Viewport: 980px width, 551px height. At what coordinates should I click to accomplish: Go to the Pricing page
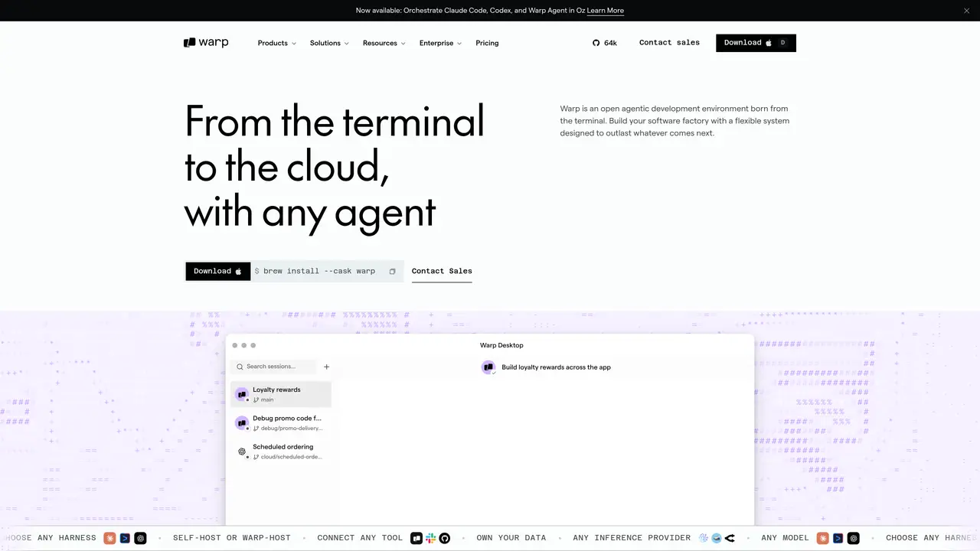click(x=487, y=43)
